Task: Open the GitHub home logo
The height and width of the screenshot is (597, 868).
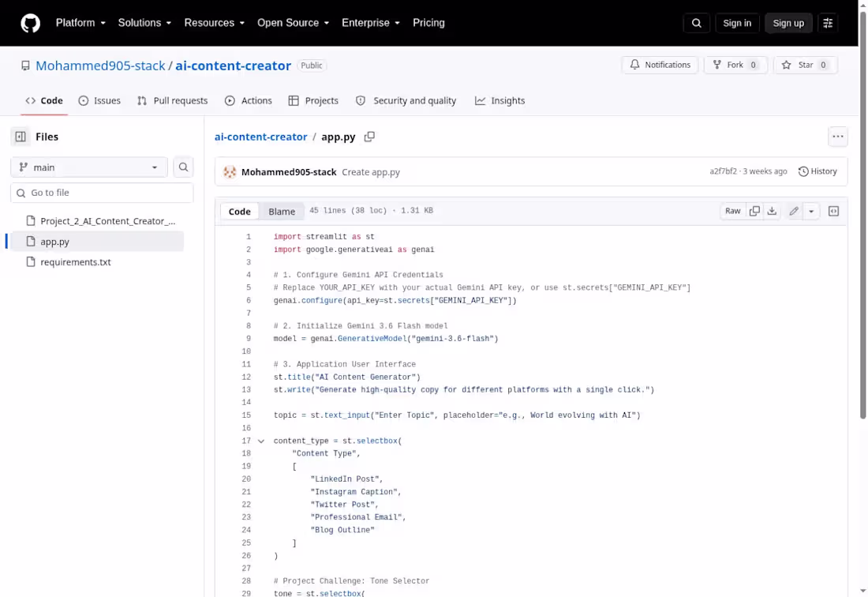Action: tap(31, 23)
